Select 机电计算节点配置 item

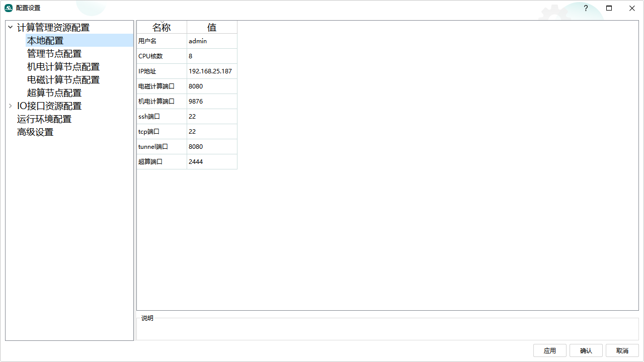coord(63,67)
